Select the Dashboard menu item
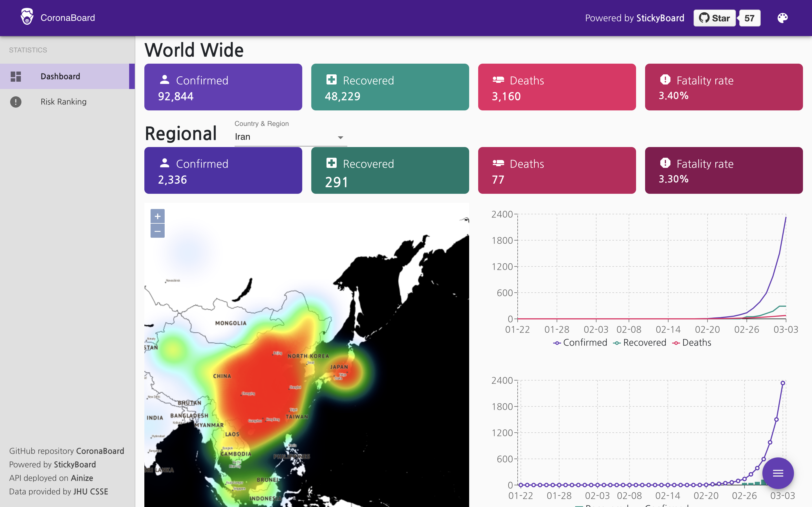812x507 pixels. pyautogui.click(x=60, y=76)
